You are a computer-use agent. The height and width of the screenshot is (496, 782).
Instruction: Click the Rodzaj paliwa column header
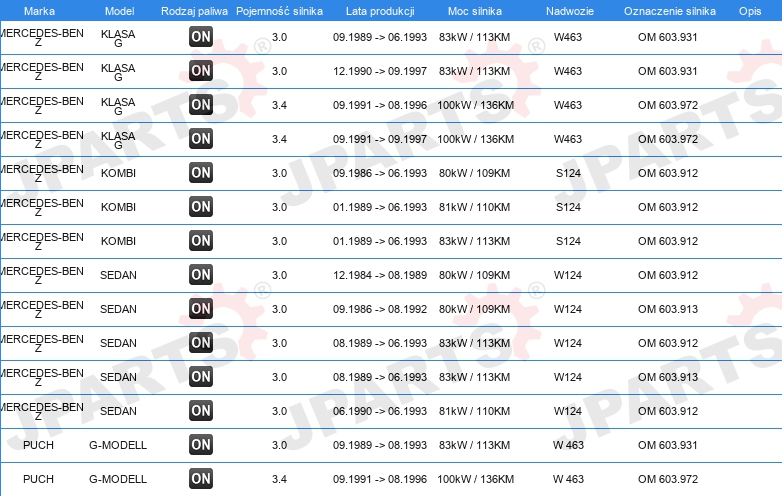tap(194, 11)
